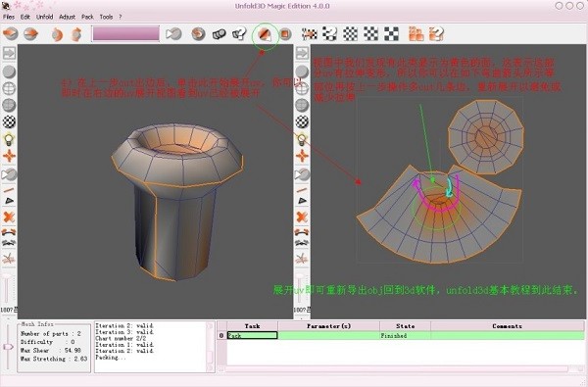
Task: Click orange four-arrow move icon in 3D sidebar
Action: (9, 156)
